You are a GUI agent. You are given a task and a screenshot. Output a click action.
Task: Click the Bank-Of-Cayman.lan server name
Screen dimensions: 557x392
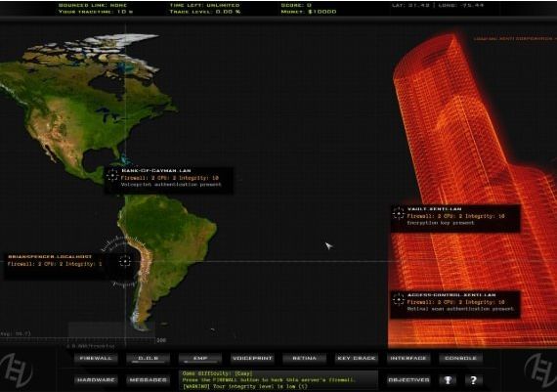tap(156, 171)
